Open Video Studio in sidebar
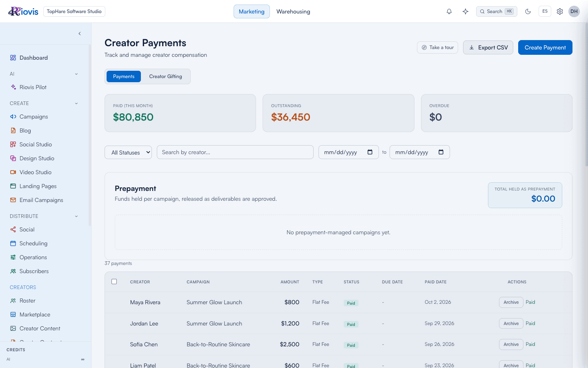588x368 pixels. 44,172
